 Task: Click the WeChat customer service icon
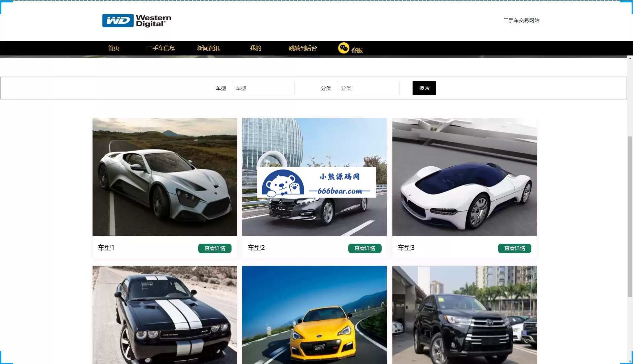point(343,48)
